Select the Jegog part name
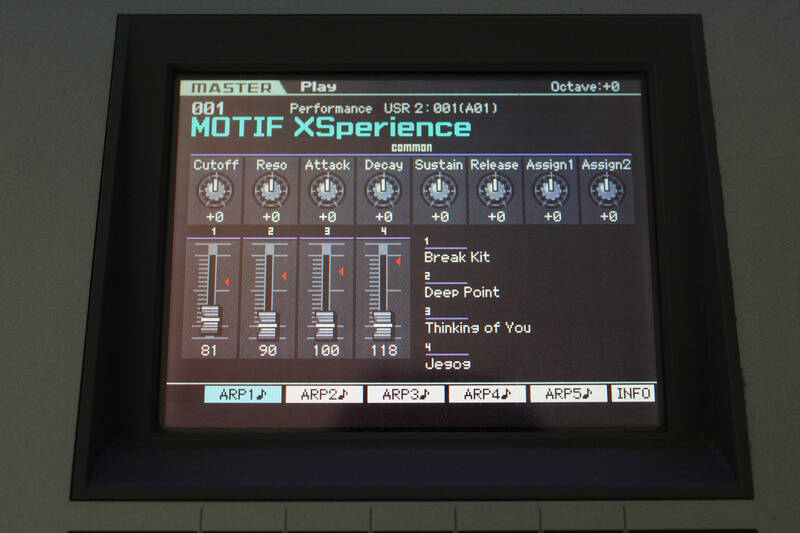800x533 pixels. [447, 364]
